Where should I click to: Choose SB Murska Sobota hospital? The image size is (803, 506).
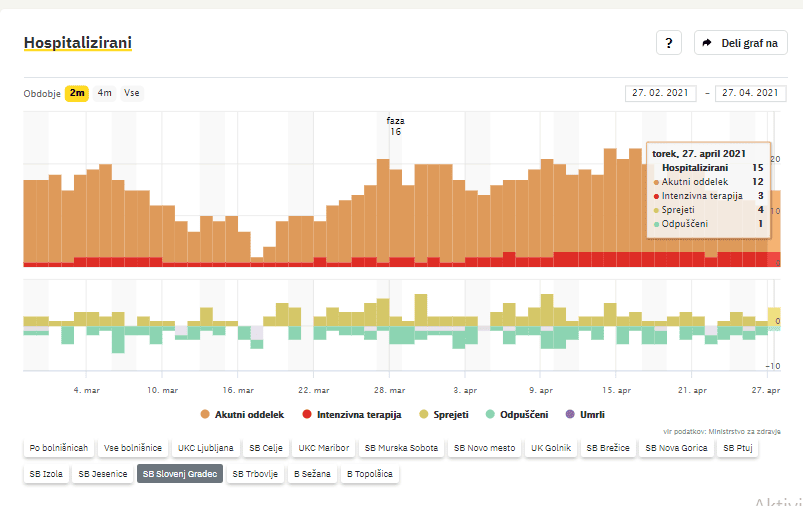(x=401, y=448)
